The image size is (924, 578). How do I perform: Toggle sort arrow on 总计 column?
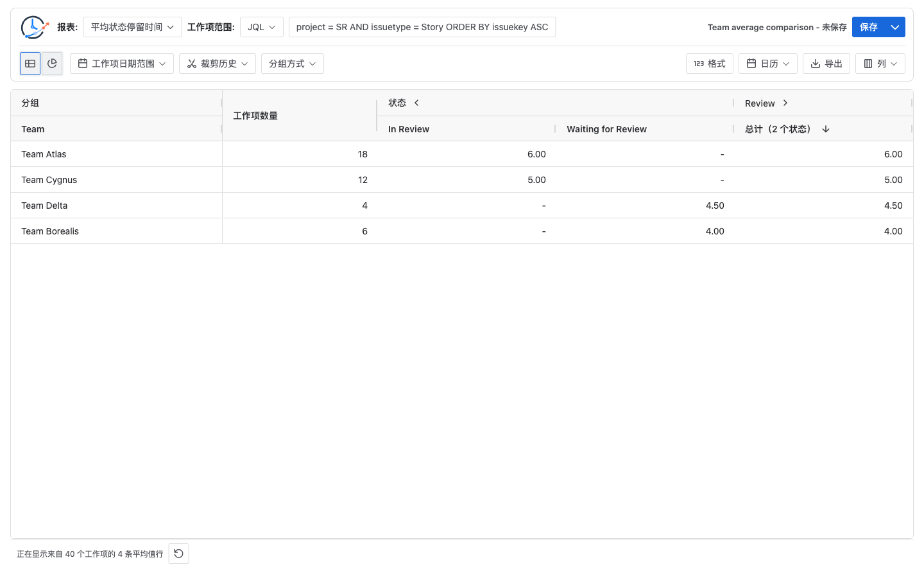826,129
